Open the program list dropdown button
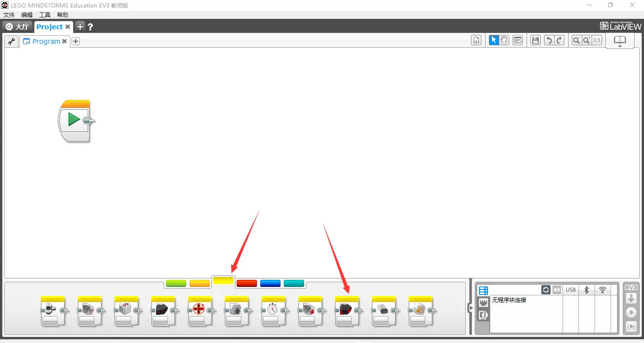Screen dimensions: 644x343 [476, 41]
